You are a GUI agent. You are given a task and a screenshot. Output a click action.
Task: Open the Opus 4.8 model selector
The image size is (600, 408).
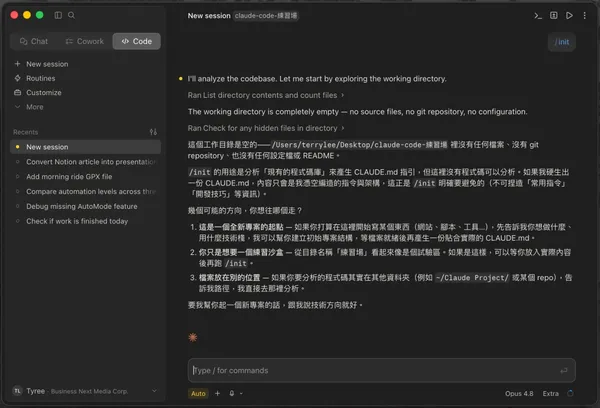(x=519, y=393)
